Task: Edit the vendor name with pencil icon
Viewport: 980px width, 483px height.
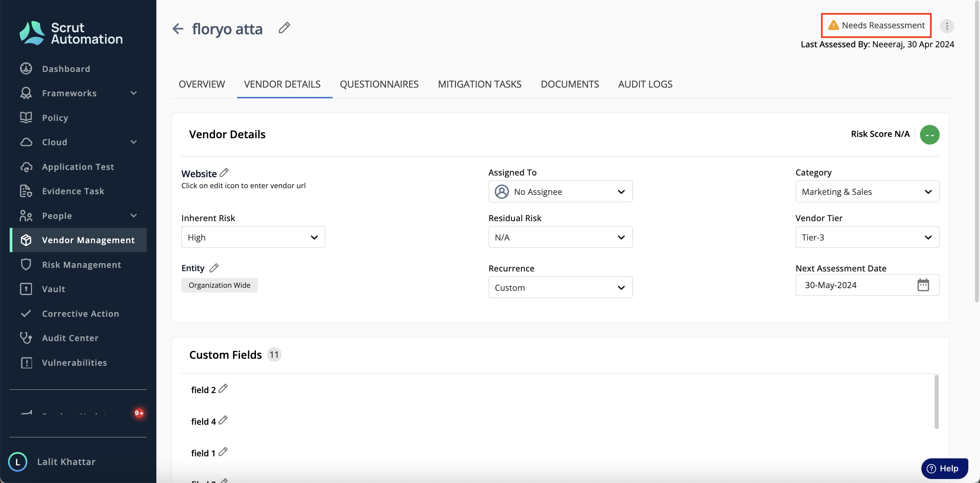Action: coord(284,28)
